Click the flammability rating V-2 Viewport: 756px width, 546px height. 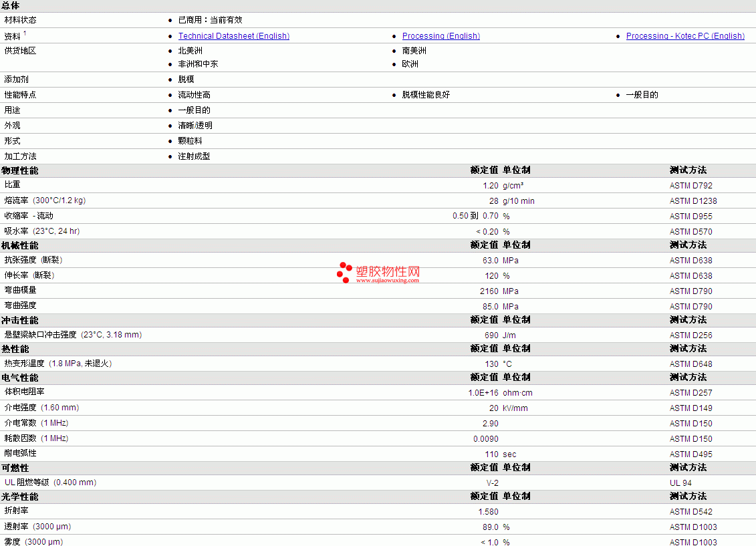(x=492, y=483)
